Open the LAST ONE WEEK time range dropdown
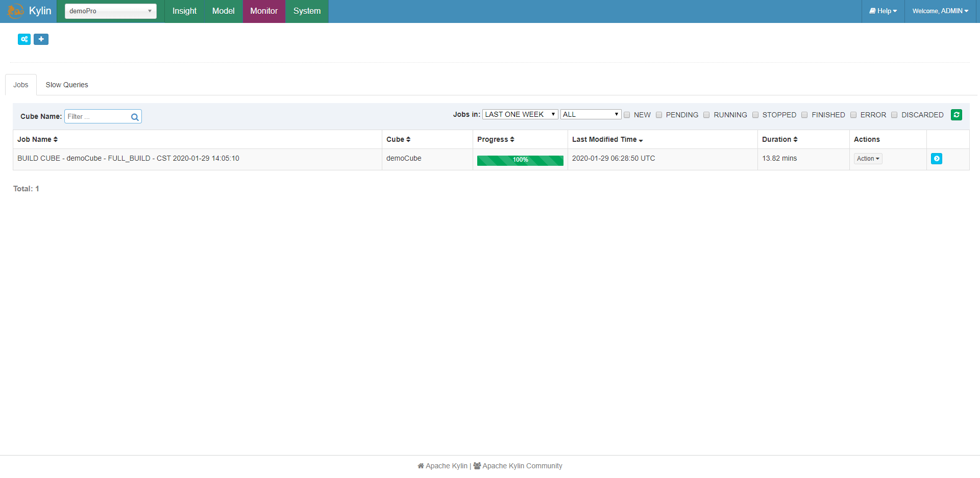This screenshot has width=980, height=478. pos(520,114)
